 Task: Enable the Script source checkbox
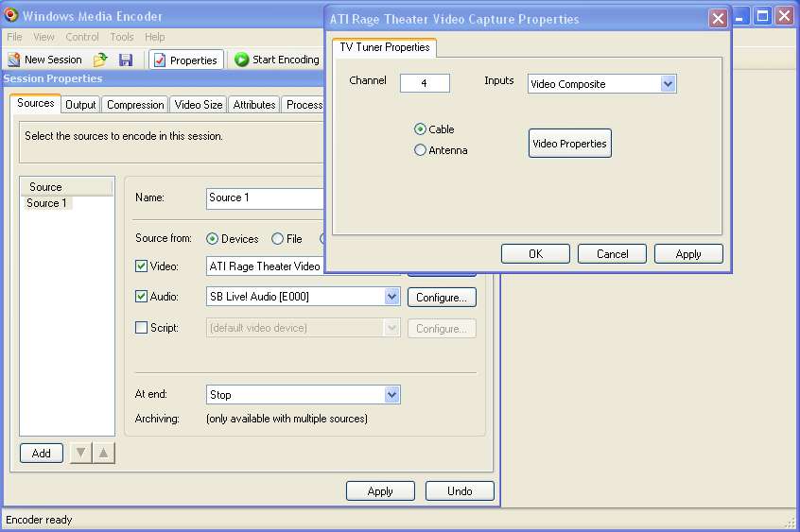[141, 328]
